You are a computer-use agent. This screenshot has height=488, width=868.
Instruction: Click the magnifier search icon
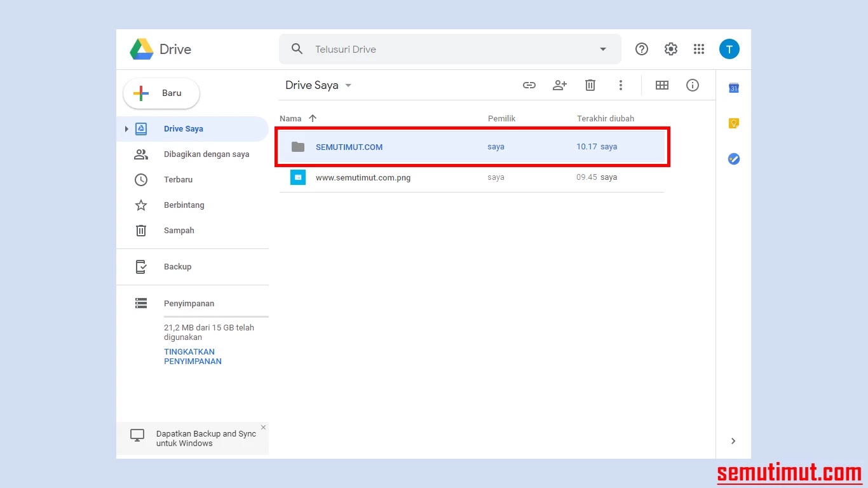pyautogui.click(x=297, y=49)
